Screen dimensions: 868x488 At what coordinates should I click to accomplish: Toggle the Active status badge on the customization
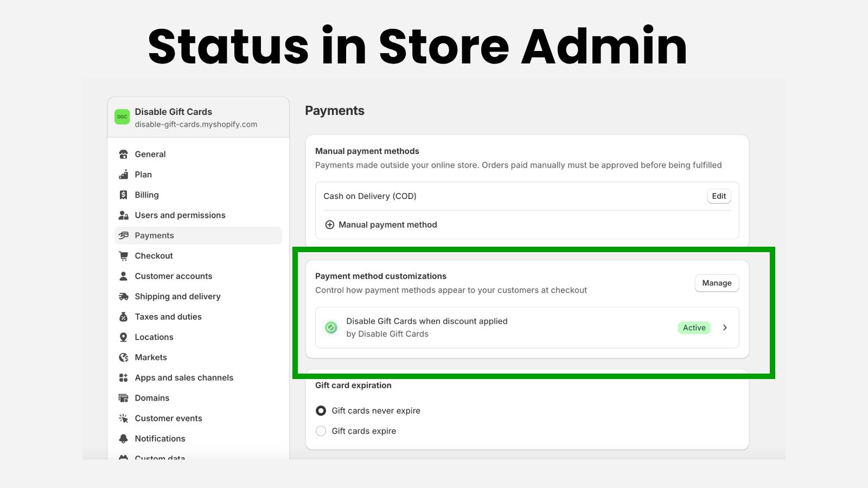(x=694, y=328)
